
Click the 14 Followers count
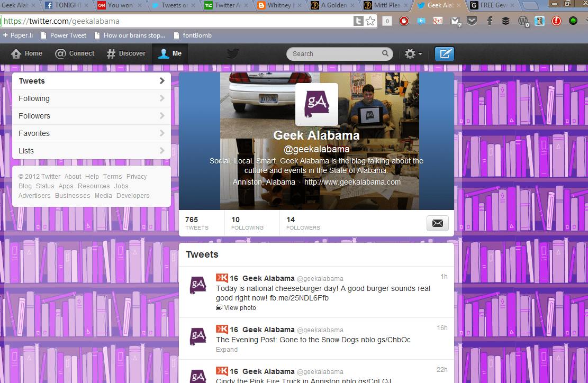click(x=303, y=223)
